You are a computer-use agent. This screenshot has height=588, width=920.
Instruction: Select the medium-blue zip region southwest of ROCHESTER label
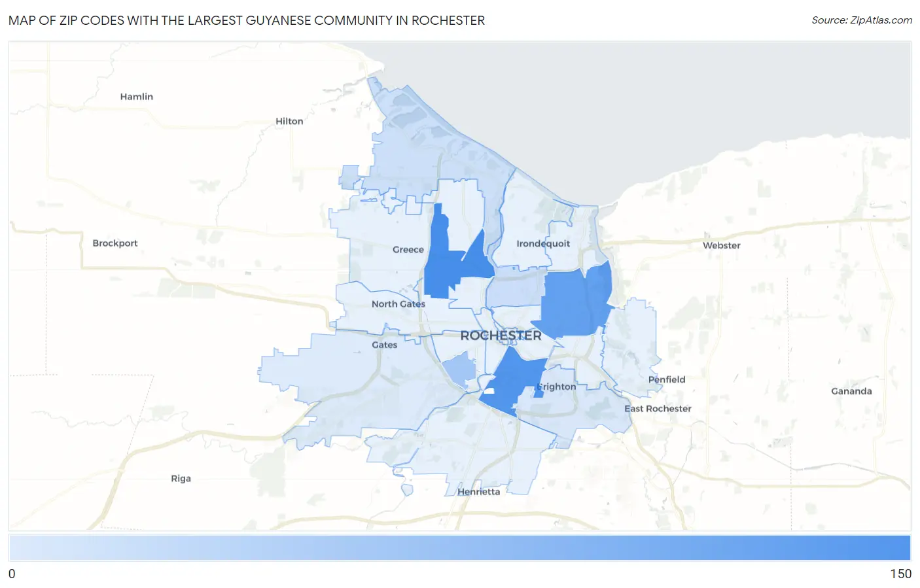coord(460,370)
